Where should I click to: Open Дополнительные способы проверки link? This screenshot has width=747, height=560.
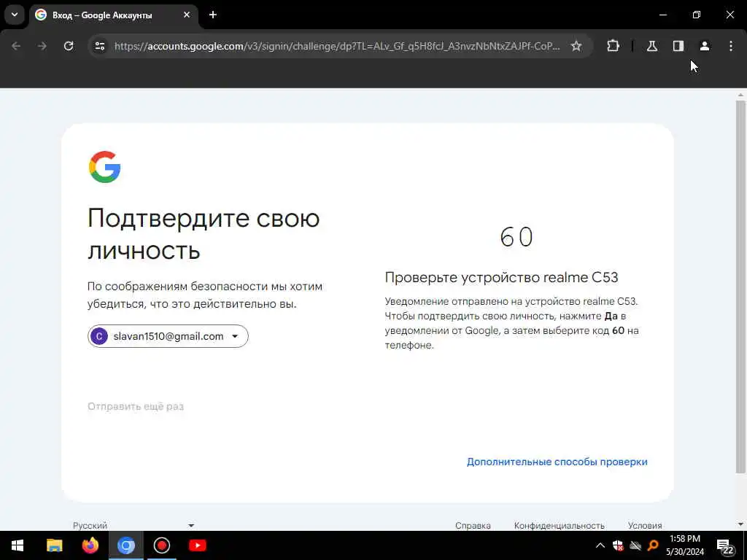click(557, 462)
